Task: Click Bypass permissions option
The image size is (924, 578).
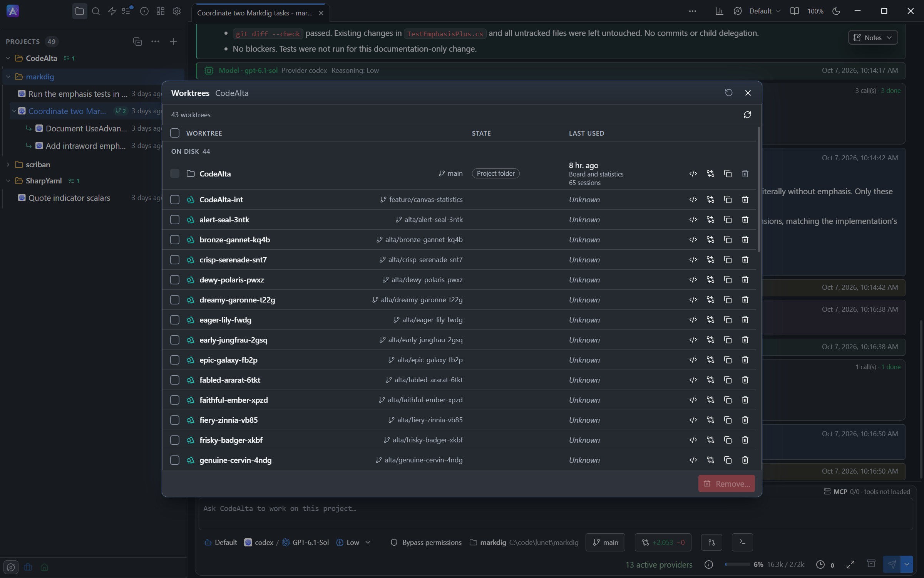Action: click(426, 542)
